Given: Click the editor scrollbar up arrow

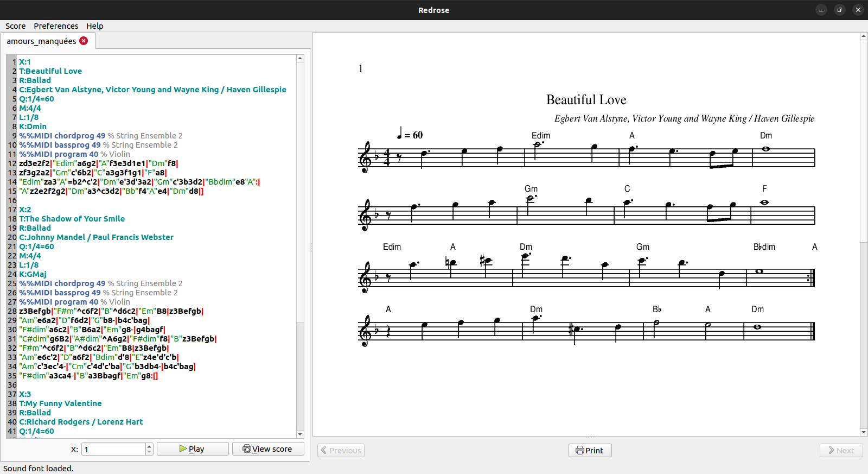Looking at the screenshot, I should click(300, 58).
